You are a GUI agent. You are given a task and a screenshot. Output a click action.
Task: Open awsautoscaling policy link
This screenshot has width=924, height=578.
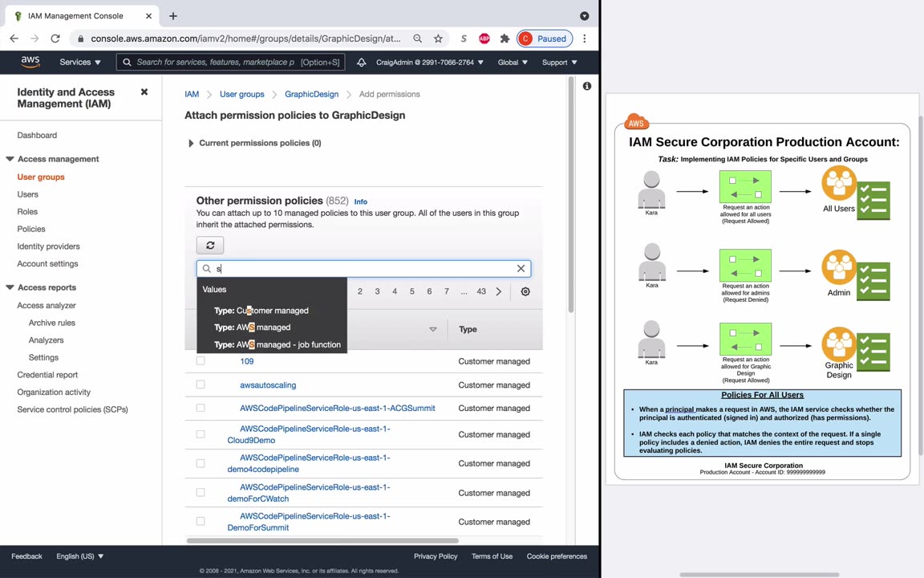click(268, 385)
